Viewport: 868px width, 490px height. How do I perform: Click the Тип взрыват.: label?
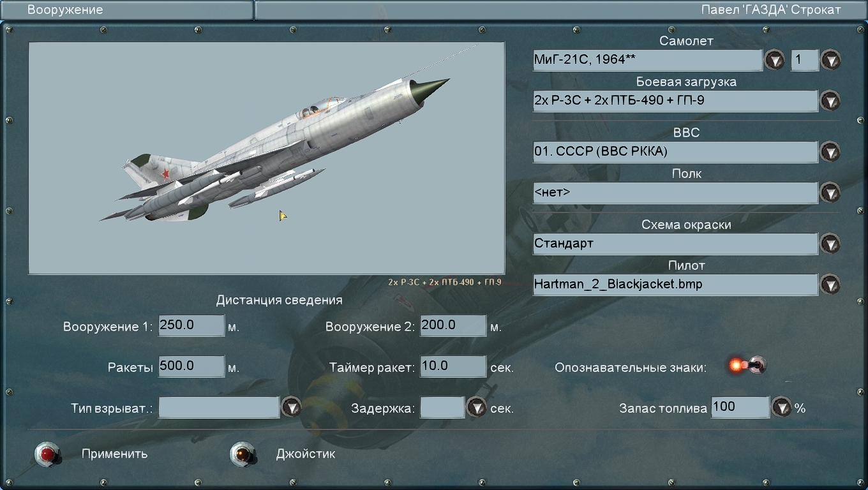point(112,408)
